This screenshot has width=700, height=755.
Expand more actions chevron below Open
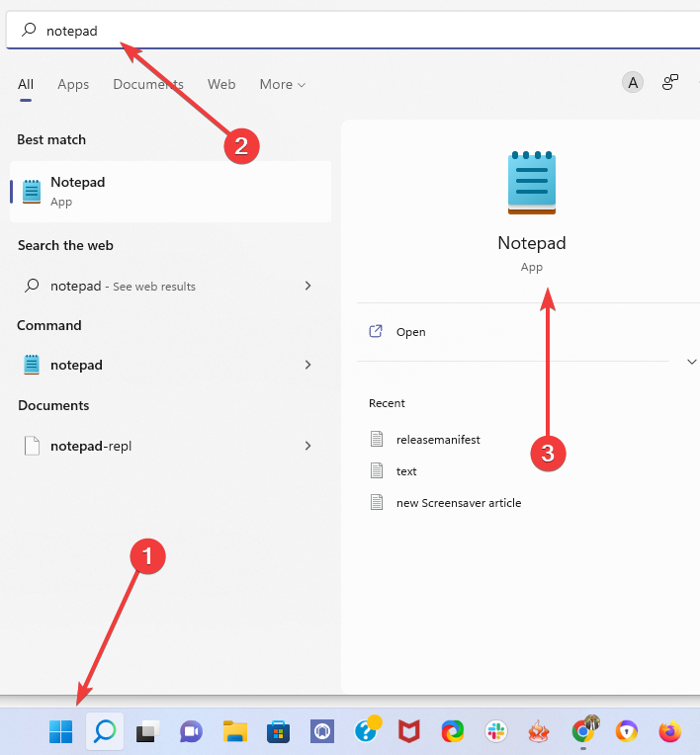[692, 362]
